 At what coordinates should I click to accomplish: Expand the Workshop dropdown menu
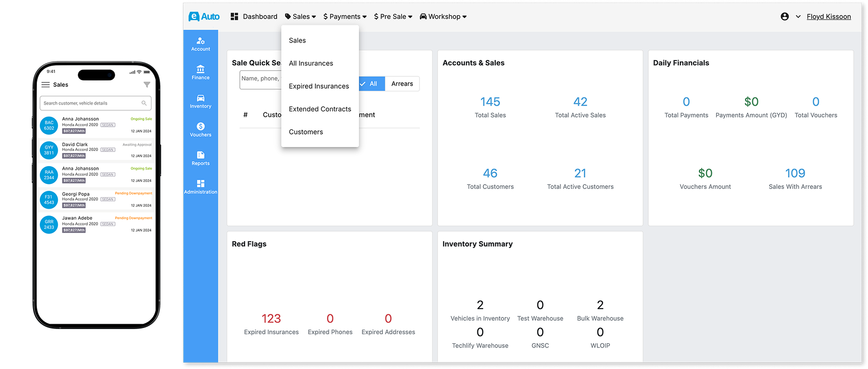[x=443, y=16]
